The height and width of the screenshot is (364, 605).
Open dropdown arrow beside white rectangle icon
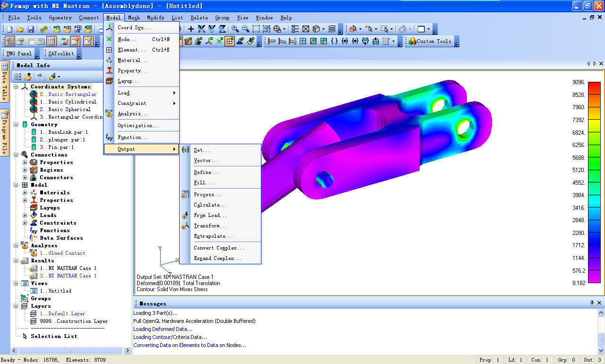[428, 29]
